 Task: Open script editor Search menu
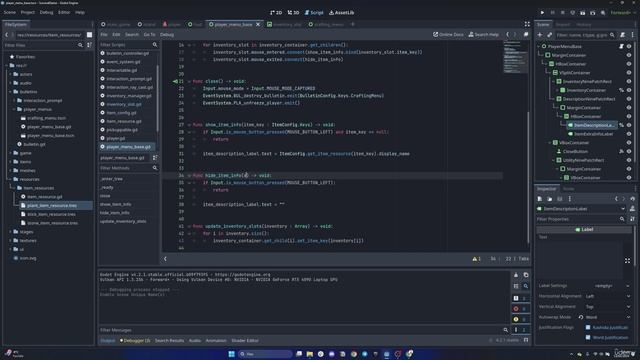(132, 35)
